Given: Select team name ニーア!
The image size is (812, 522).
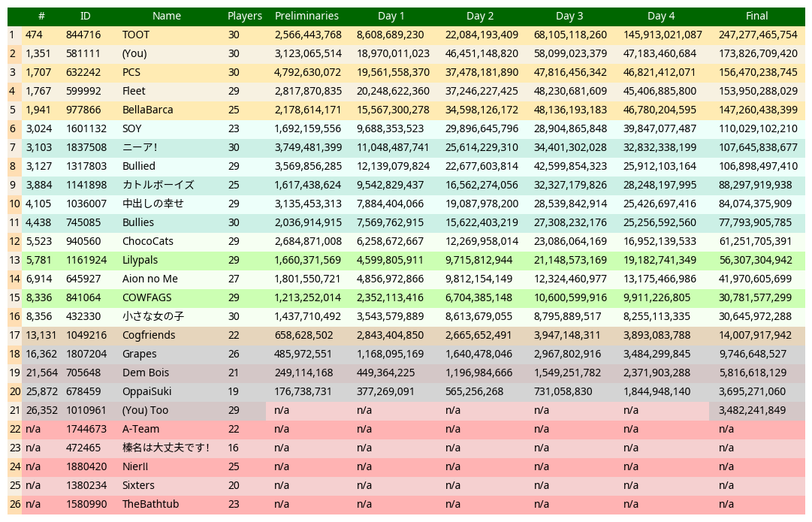Looking at the screenshot, I should [x=140, y=148].
